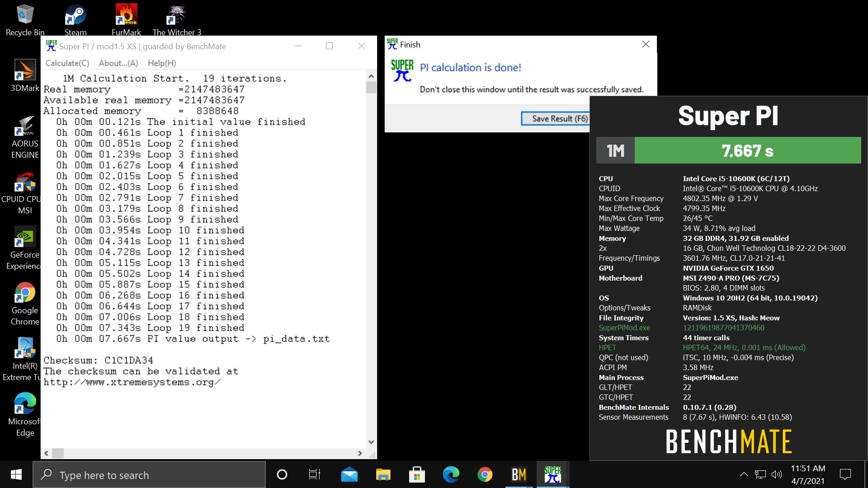Viewport: 868px width, 488px height.
Task: Open Intel Extreme Tuning desktop shortcut
Action: click(22, 360)
